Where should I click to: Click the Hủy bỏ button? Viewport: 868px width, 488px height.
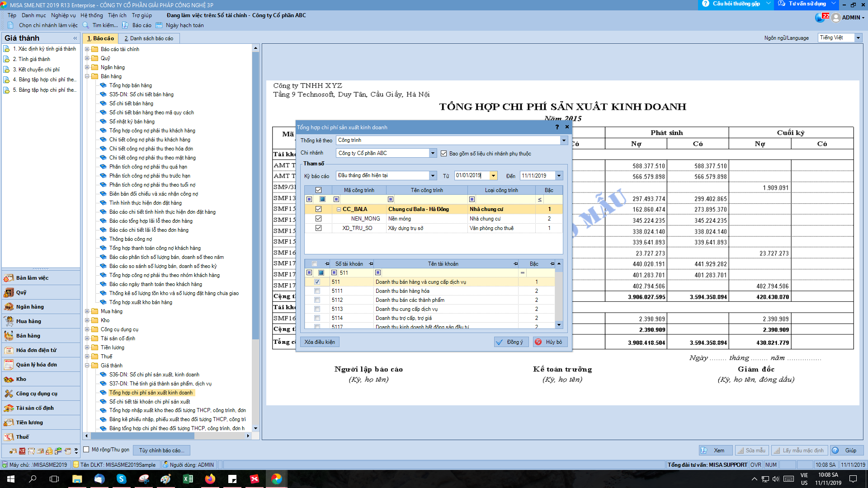550,342
